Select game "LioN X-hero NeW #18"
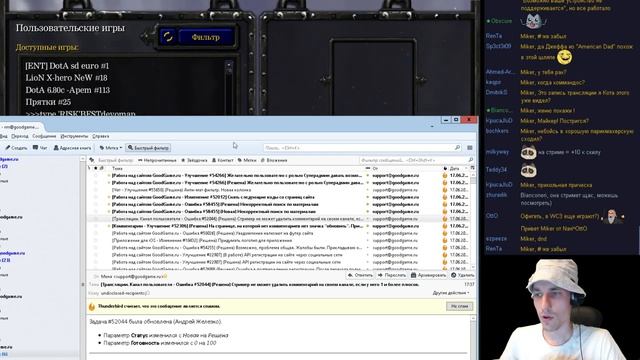Image resolution: width=640 pixels, height=360 pixels. pos(66,78)
